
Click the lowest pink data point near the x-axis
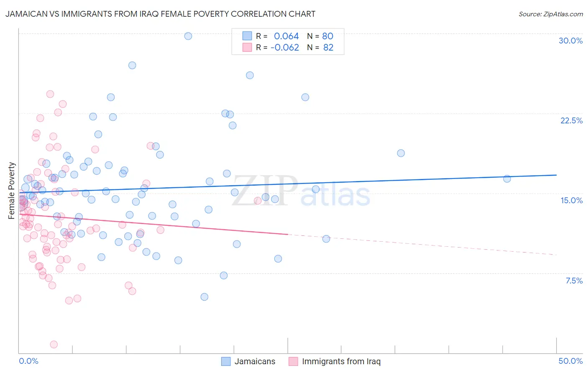click(x=54, y=345)
